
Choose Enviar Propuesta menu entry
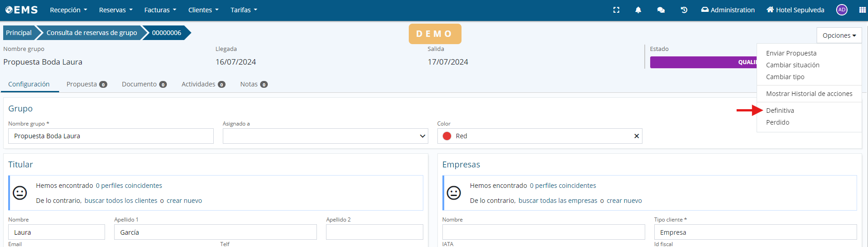791,53
